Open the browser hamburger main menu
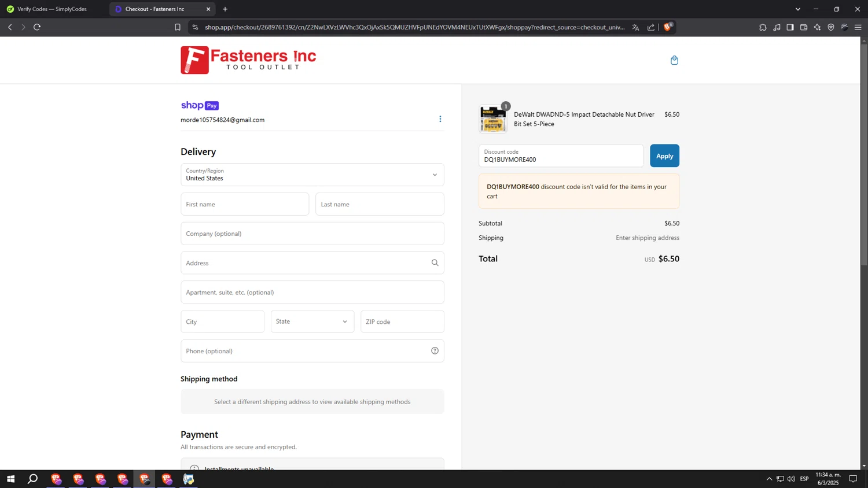Viewport: 868px width, 488px height. [858, 27]
